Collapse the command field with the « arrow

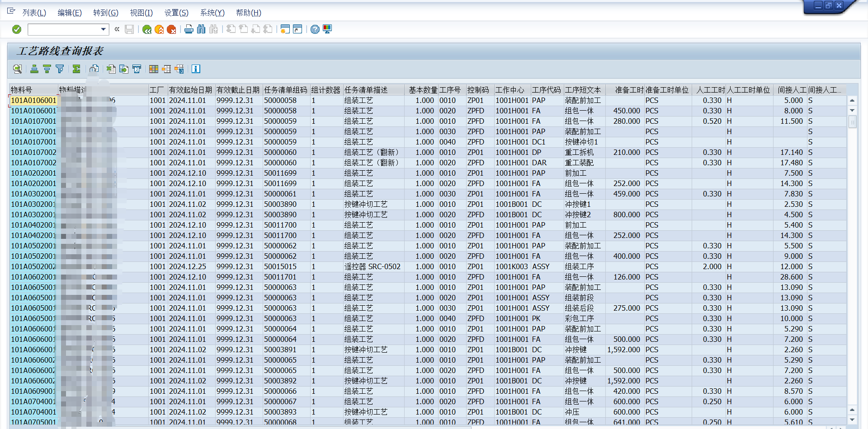[x=117, y=29]
